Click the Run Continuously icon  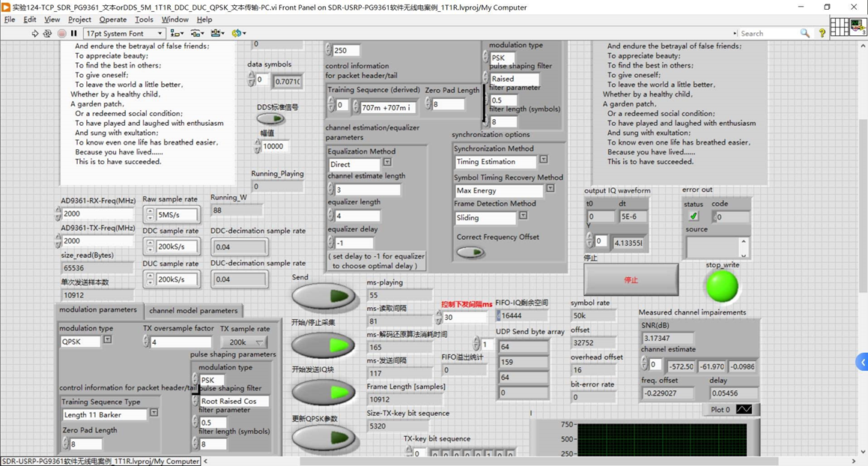(x=48, y=33)
